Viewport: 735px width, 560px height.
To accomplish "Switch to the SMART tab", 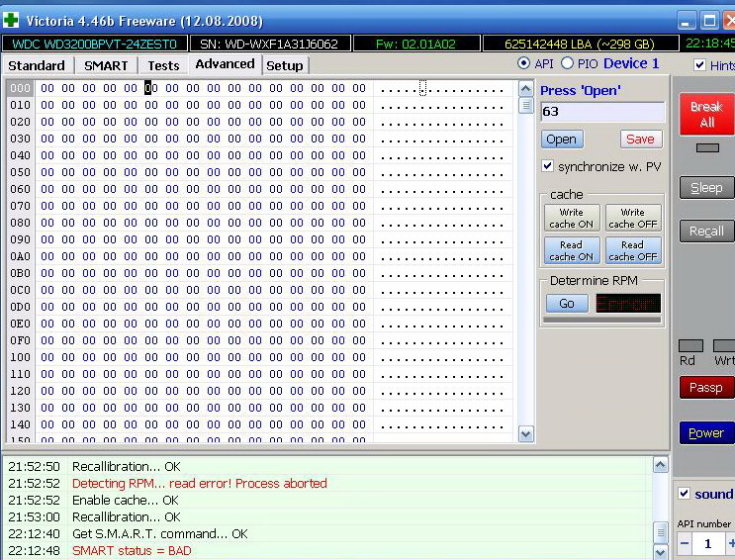I will (105, 65).
